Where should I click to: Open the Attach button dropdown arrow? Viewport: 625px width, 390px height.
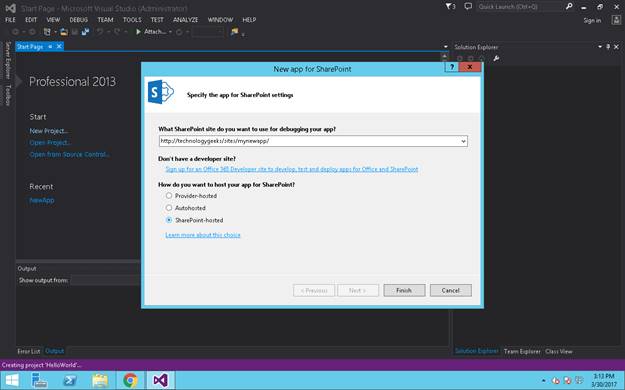(170, 32)
